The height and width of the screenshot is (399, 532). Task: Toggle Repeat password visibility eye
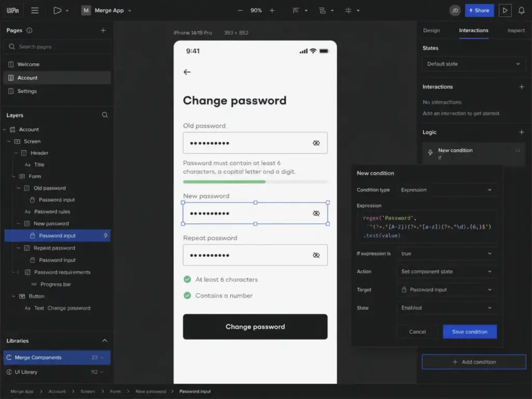point(316,255)
